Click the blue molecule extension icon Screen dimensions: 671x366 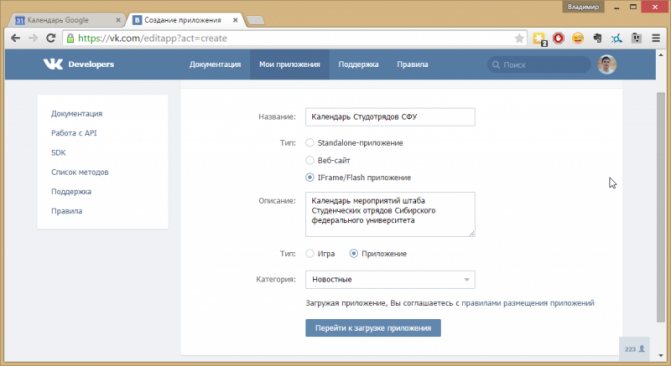pos(617,38)
